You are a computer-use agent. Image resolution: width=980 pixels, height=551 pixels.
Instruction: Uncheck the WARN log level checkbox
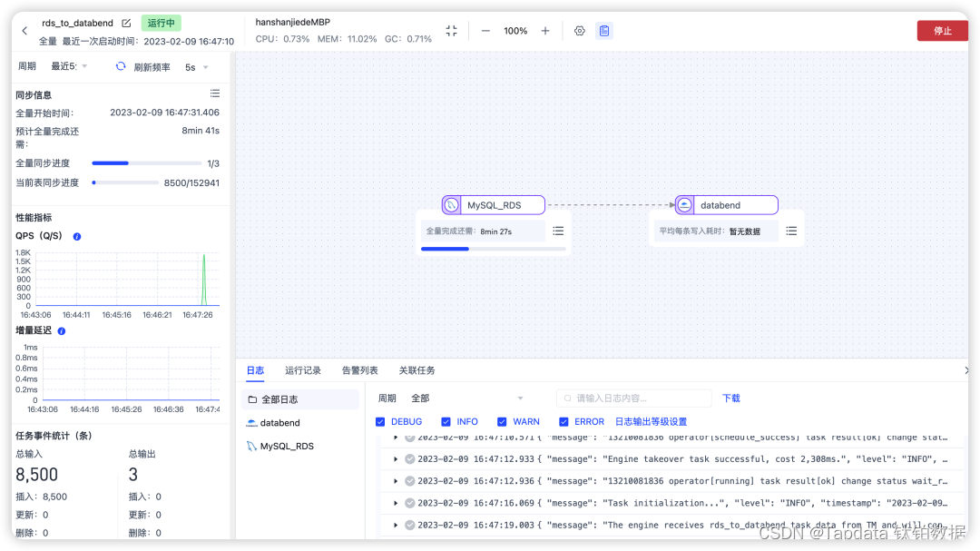(502, 422)
